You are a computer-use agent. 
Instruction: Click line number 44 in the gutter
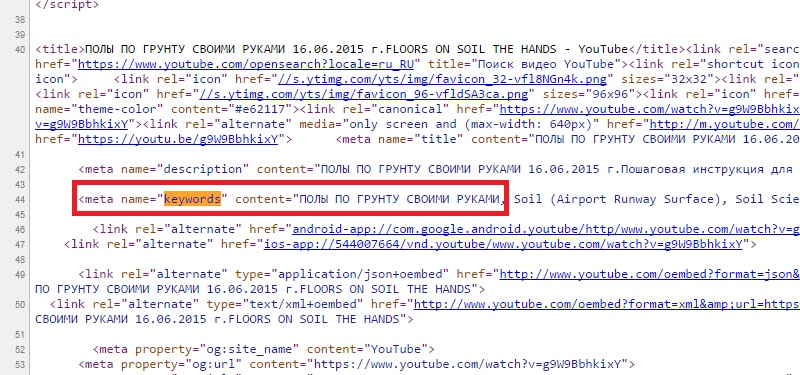click(x=20, y=199)
